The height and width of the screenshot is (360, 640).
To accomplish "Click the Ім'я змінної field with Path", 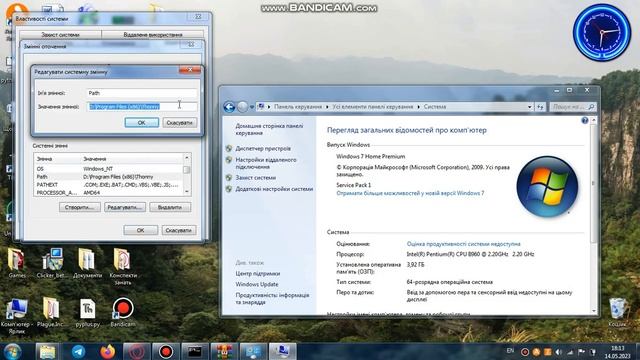I will click(142, 93).
